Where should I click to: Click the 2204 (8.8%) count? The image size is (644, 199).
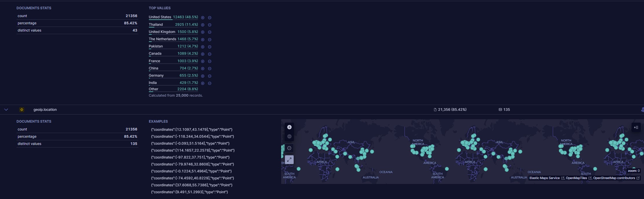pyautogui.click(x=188, y=89)
